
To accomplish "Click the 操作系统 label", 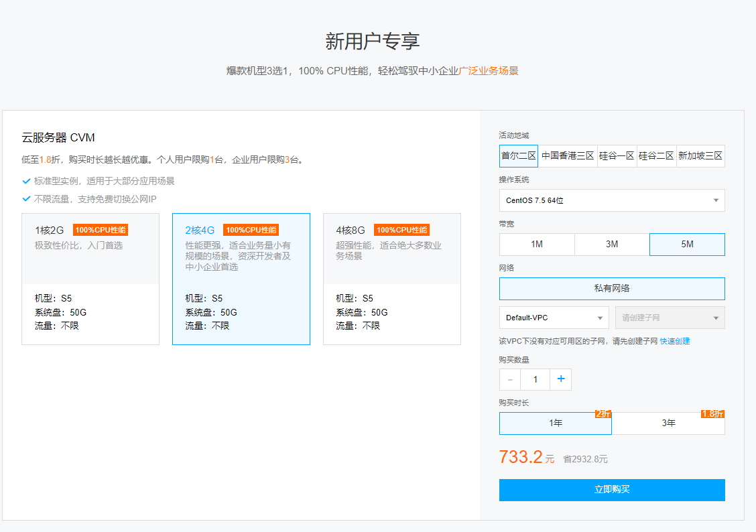I will (514, 180).
